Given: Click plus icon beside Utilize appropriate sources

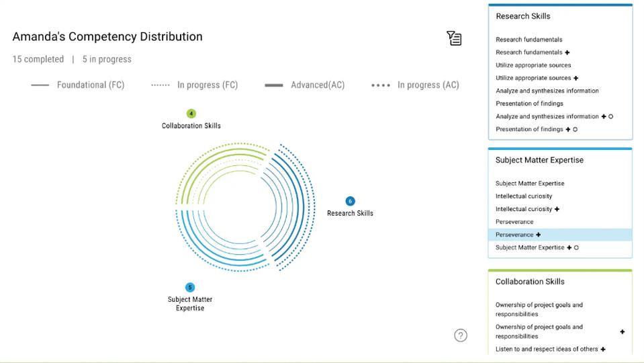Looking at the screenshot, I should point(576,78).
